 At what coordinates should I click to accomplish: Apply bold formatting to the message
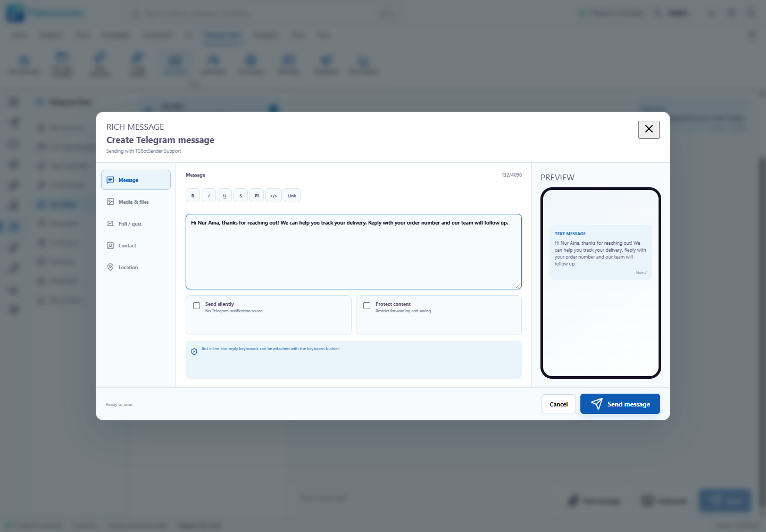193,196
